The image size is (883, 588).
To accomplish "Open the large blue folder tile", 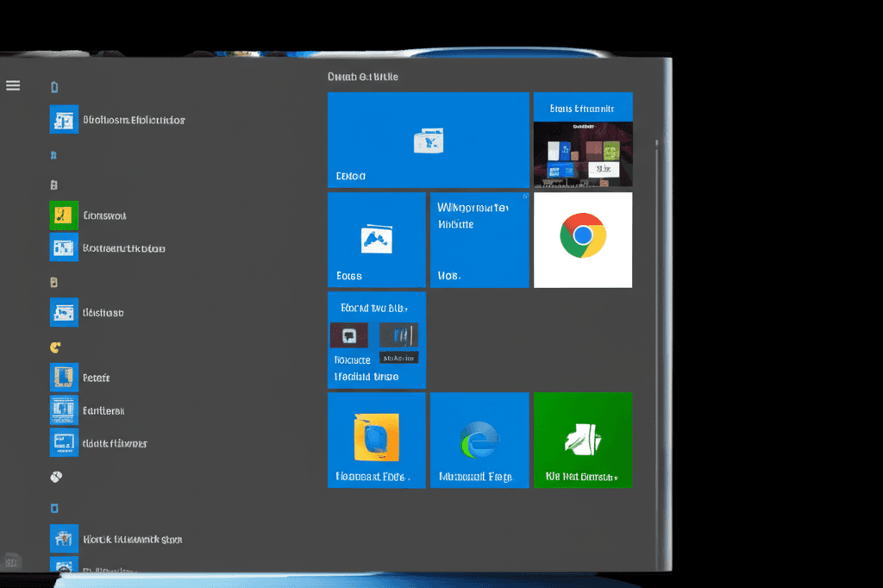I will coord(428,138).
